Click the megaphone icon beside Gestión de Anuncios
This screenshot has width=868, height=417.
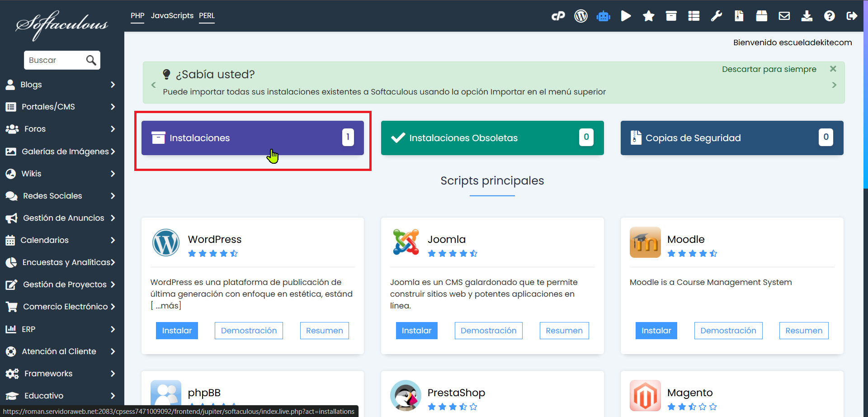click(x=11, y=218)
